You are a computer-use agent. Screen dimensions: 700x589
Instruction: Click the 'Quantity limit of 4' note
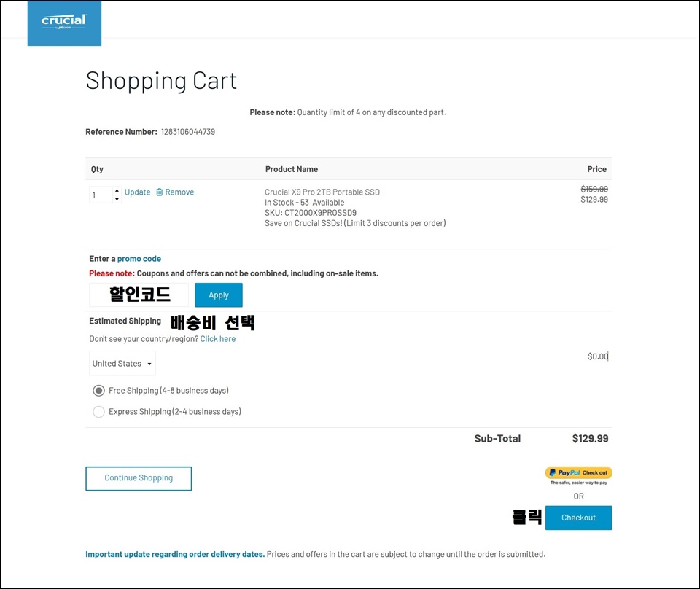pyautogui.click(x=371, y=112)
